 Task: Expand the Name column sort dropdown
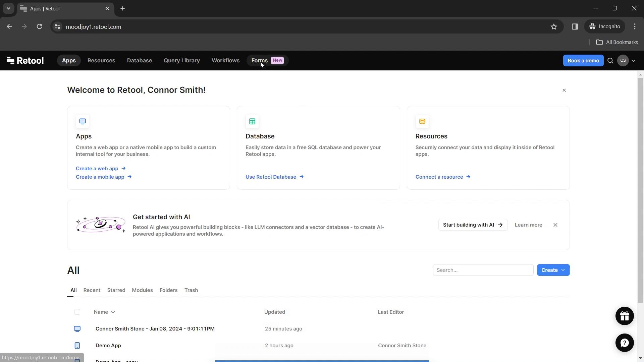click(x=113, y=312)
